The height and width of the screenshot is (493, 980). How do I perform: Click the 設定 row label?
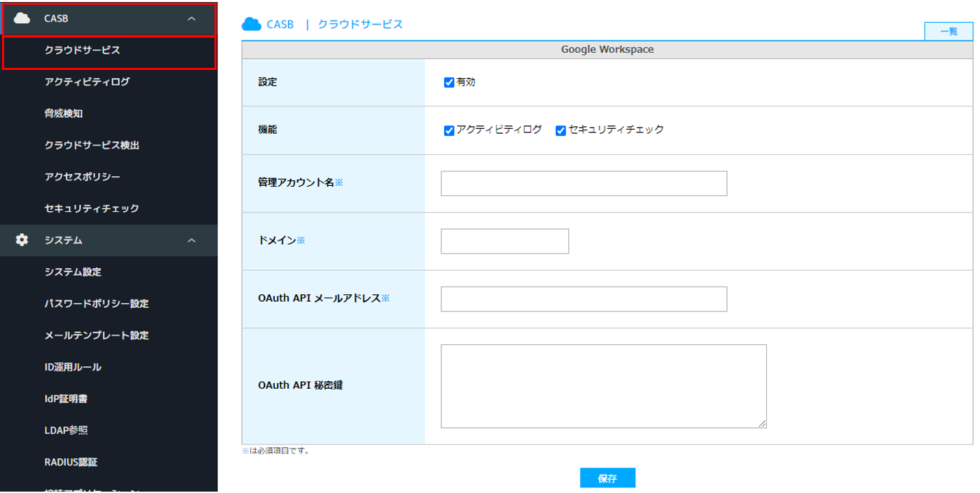coord(268,82)
